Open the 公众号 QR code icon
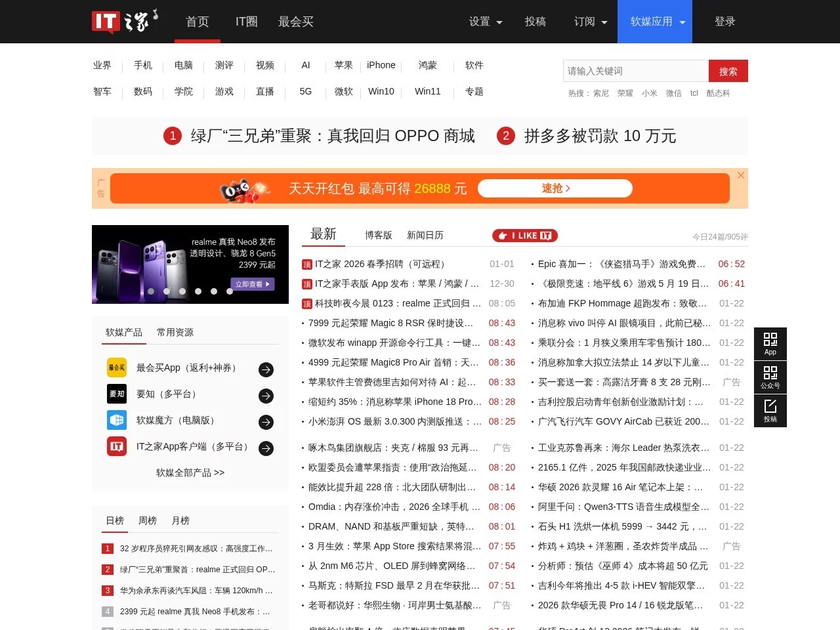Screen dimensions: 840x630 [770, 377]
